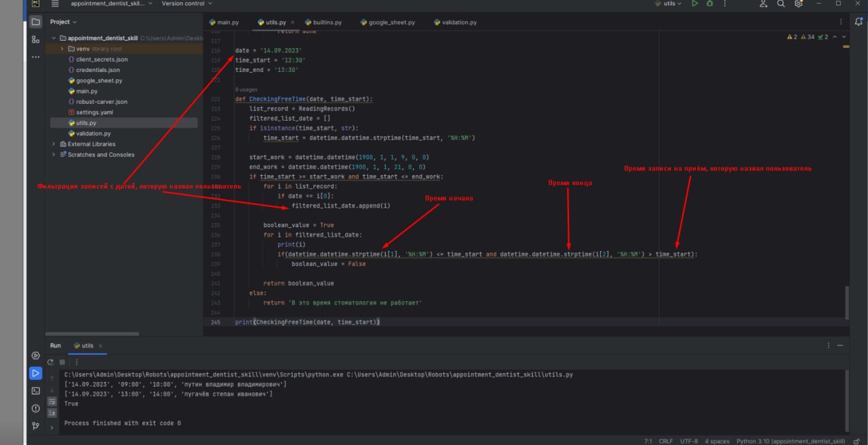Switch to the main.py editor tab
This screenshot has height=445, width=868.
tap(228, 22)
